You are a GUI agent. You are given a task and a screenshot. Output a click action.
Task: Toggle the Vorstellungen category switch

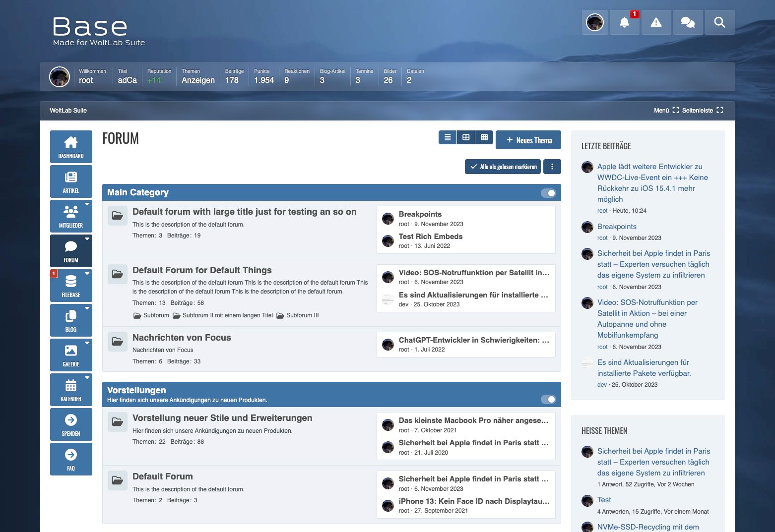(548, 399)
